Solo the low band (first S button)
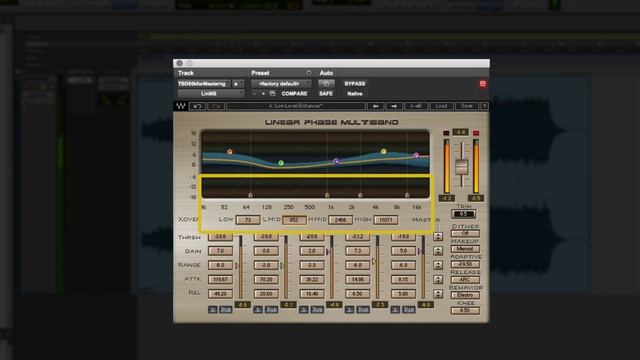Image resolution: width=640 pixels, height=360 pixels. 213,310
